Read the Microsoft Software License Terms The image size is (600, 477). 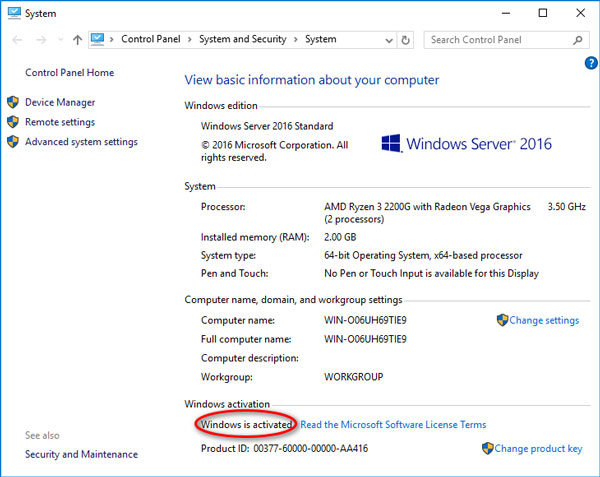coord(393,425)
